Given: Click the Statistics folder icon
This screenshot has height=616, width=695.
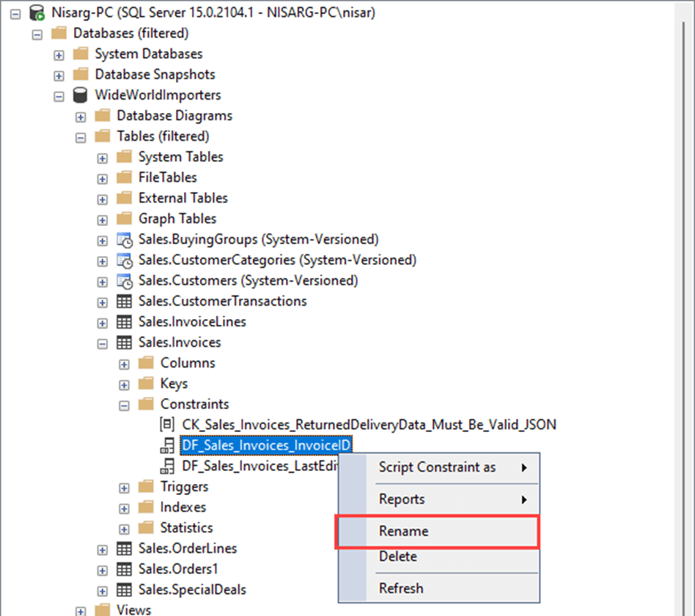Looking at the screenshot, I should (146, 527).
